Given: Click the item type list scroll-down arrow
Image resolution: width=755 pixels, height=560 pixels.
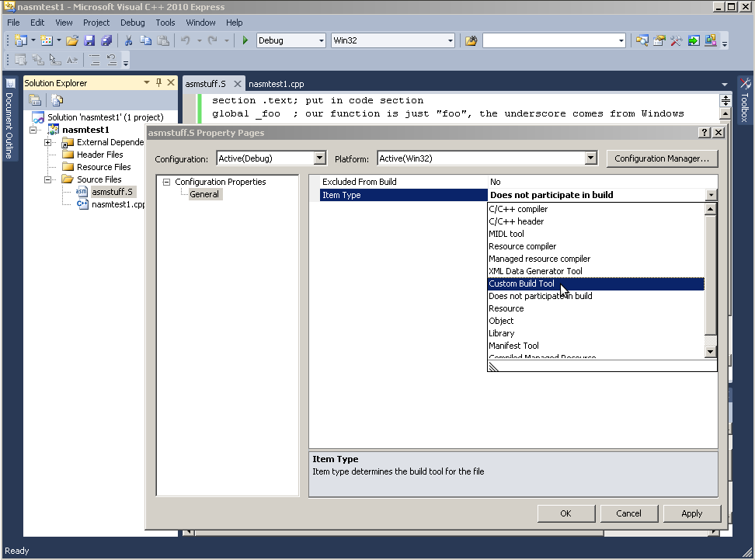Looking at the screenshot, I should click(710, 352).
